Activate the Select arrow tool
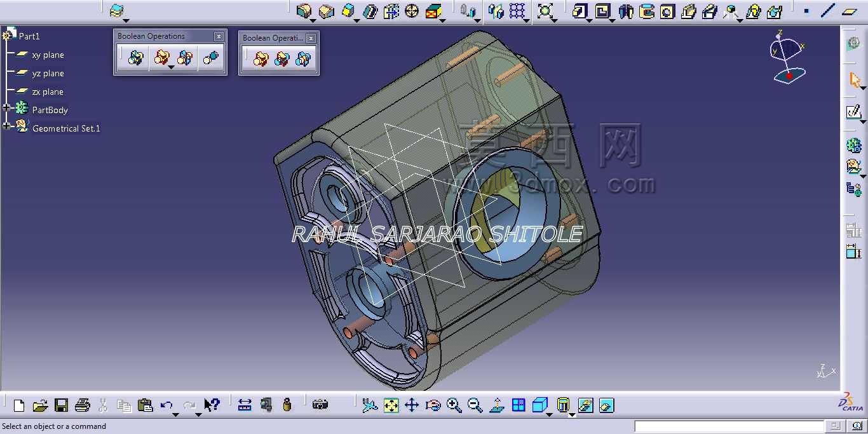Screen dimensions: 868x434 click(854, 80)
